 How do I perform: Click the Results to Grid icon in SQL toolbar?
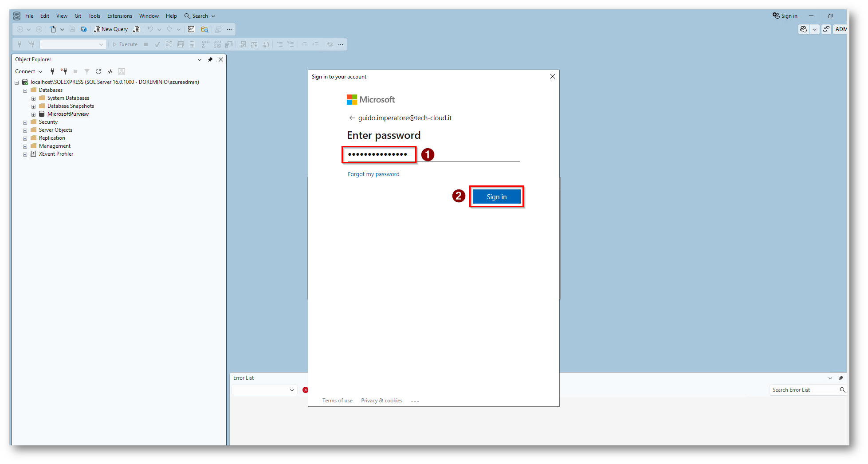point(254,44)
